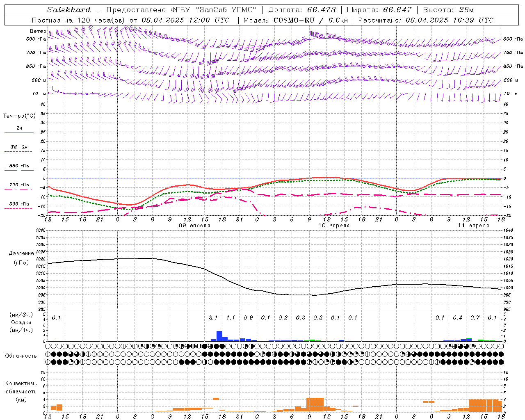
Task: Click the 0.9 precipitation amount value
Action: 248,317
